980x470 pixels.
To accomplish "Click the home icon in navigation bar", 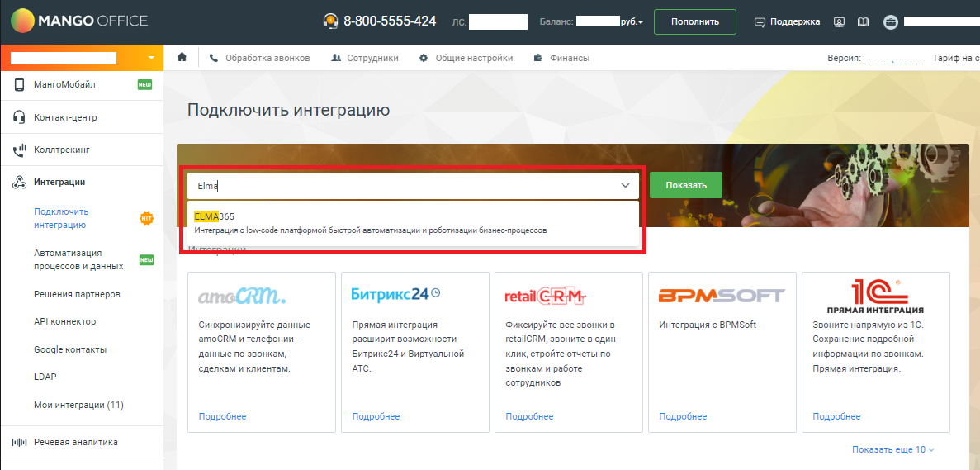I will 182,58.
